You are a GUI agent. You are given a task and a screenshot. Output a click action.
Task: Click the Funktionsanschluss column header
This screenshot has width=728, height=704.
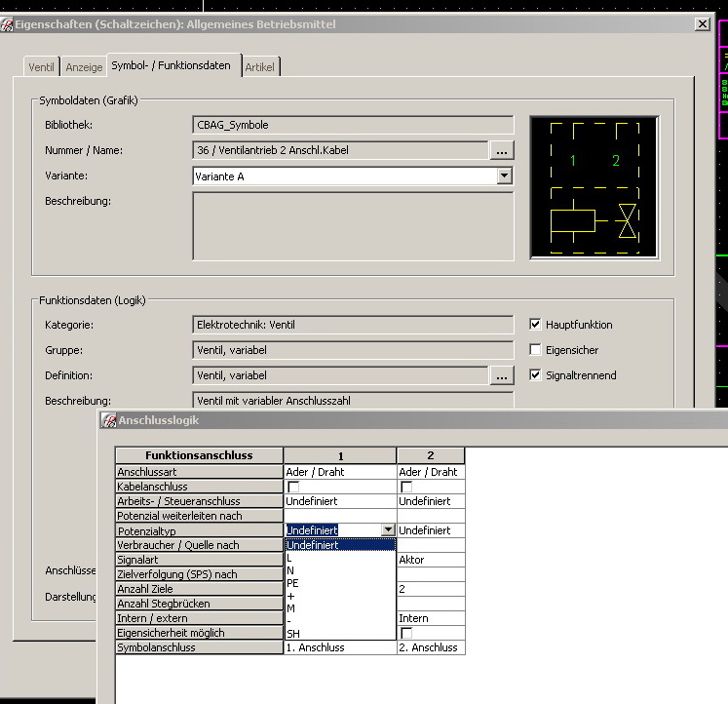199,455
